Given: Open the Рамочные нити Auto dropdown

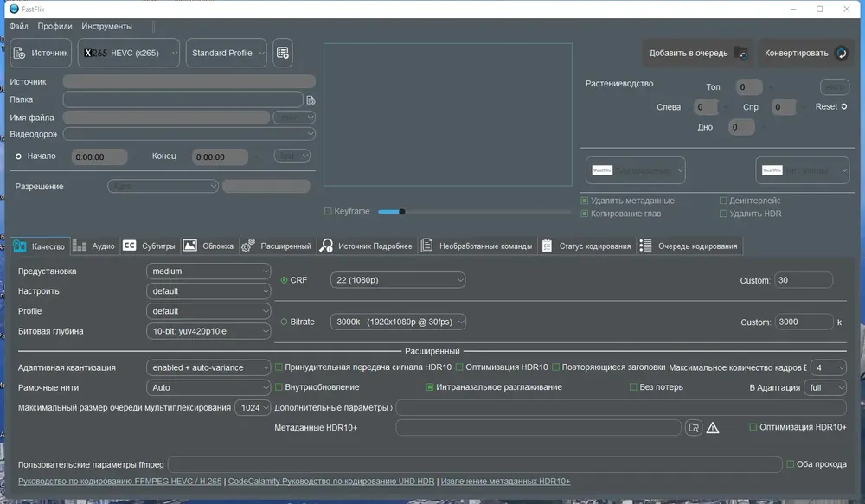Looking at the screenshot, I should tap(208, 387).
